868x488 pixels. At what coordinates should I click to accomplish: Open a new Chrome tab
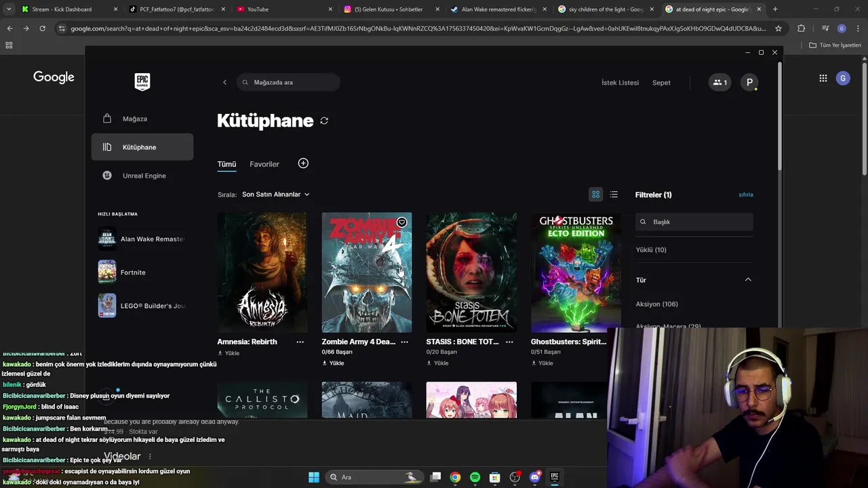775,9
